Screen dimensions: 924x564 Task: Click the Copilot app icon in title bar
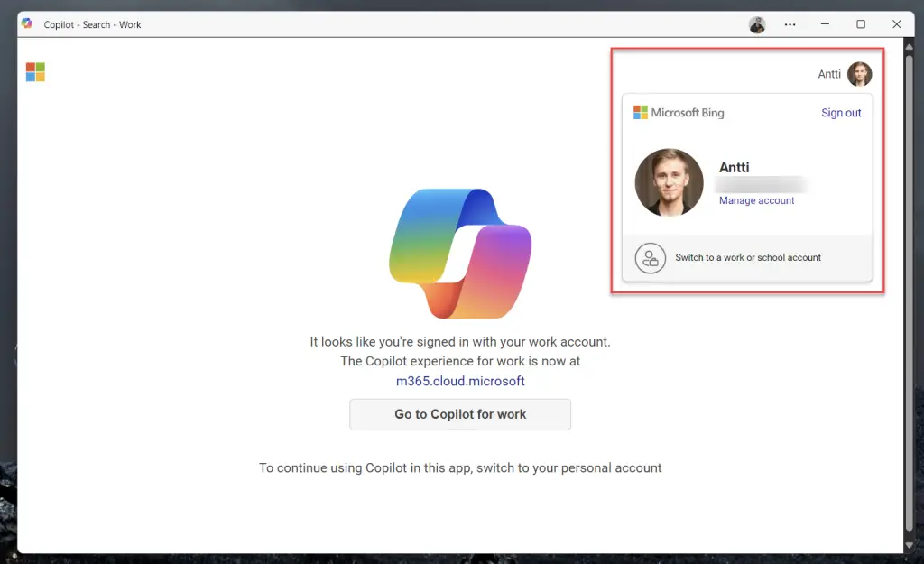tap(27, 24)
